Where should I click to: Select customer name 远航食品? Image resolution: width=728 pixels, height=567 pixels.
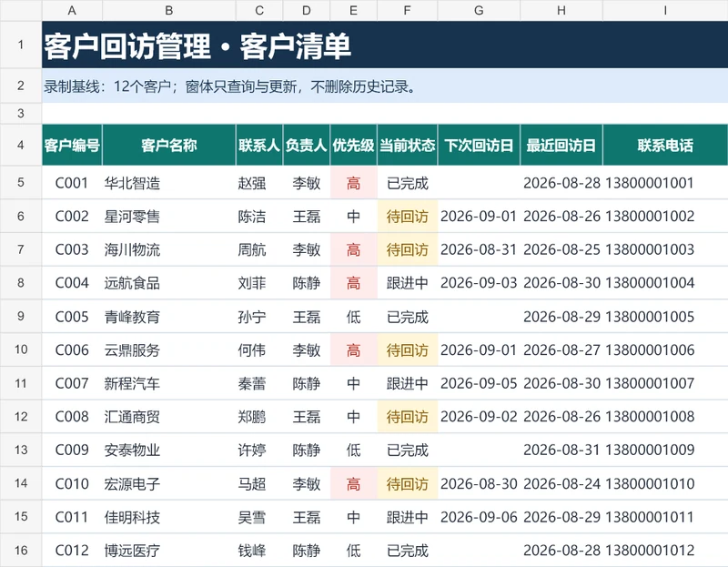click(x=169, y=283)
